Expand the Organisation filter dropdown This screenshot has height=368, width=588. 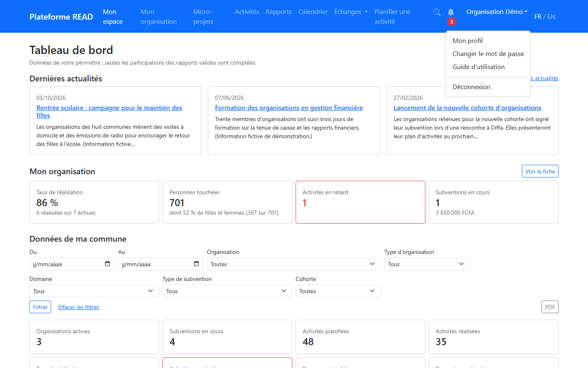pyautogui.click(x=294, y=264)
